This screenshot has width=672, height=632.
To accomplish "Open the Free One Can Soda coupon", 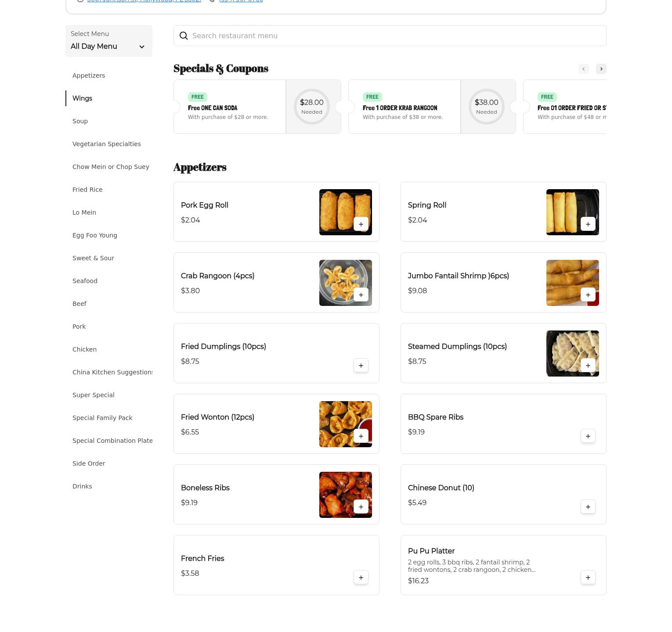I will coord(229,107).
